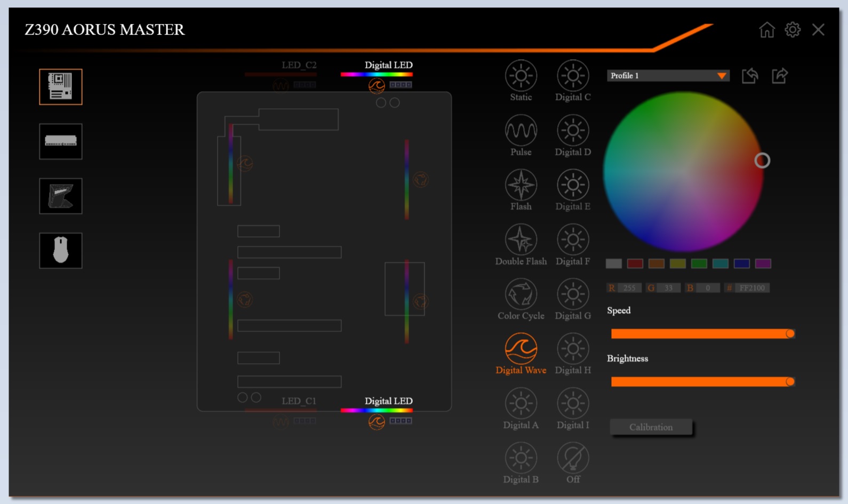The width and height of the screenshot is (848, 504).
Task: Select the Digital B effect
Action: [x=521, y=458]
